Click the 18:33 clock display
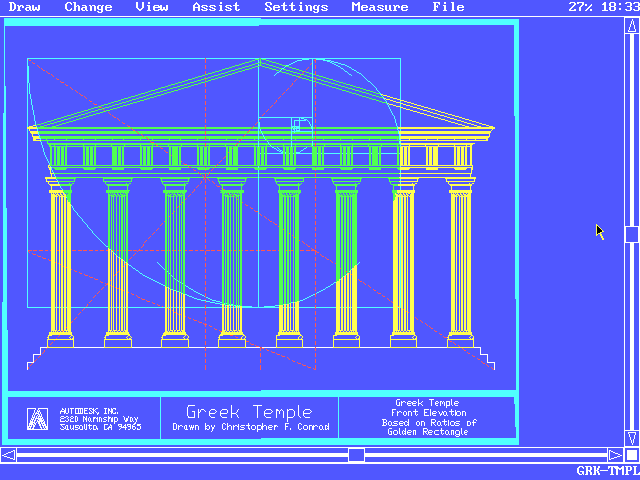This screenshot has height=480, width=640. coord(620,7)
